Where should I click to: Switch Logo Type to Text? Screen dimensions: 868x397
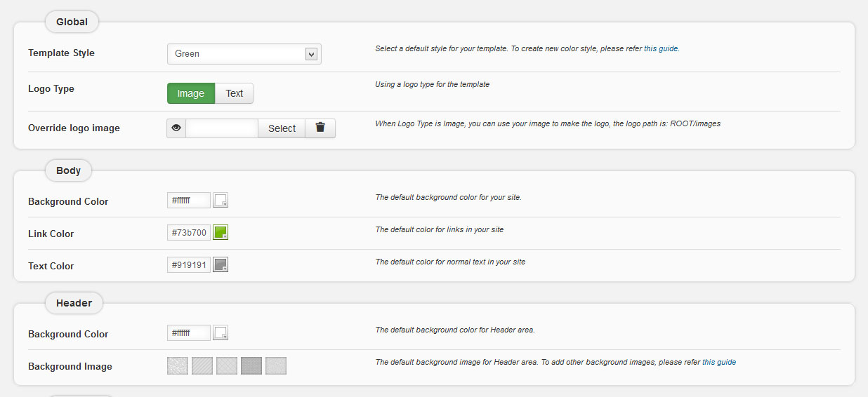234,93
